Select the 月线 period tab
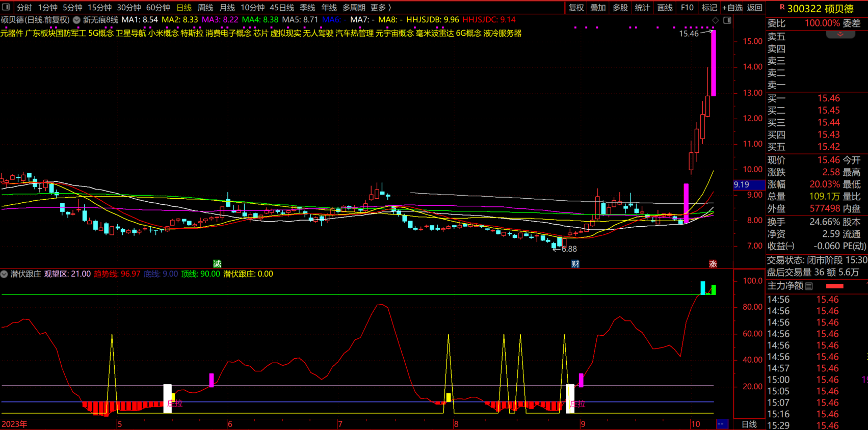868x430 pixels. coord(227,8)
